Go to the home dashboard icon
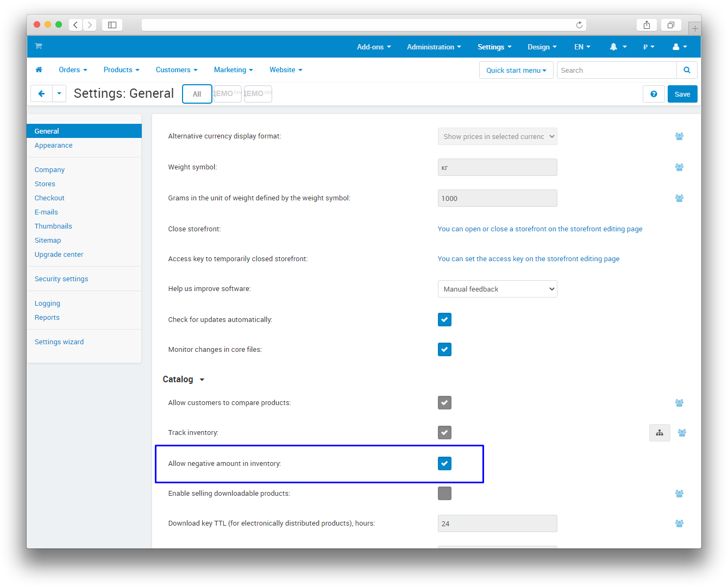 39,70
